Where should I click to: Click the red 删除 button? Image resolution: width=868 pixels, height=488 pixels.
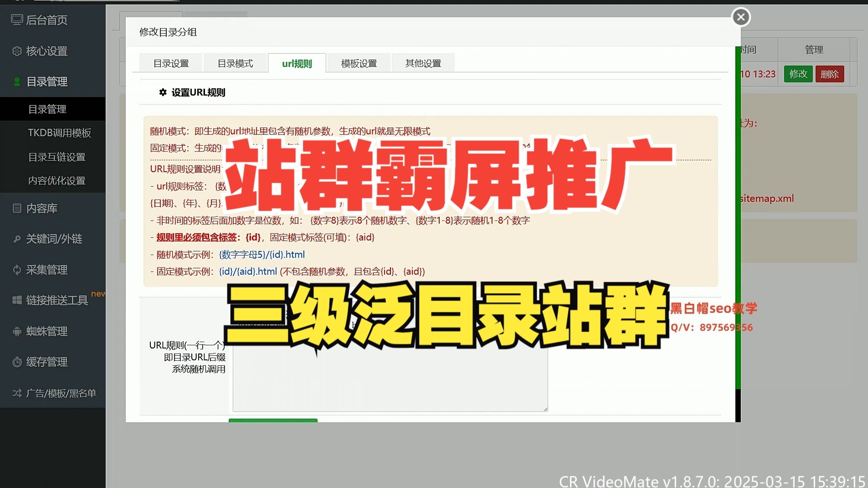(830, 74)
